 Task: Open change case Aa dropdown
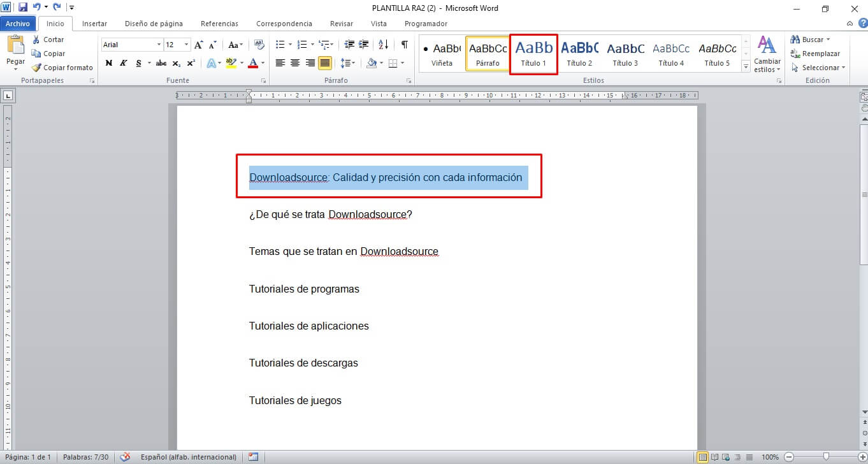tap(235, 45)
